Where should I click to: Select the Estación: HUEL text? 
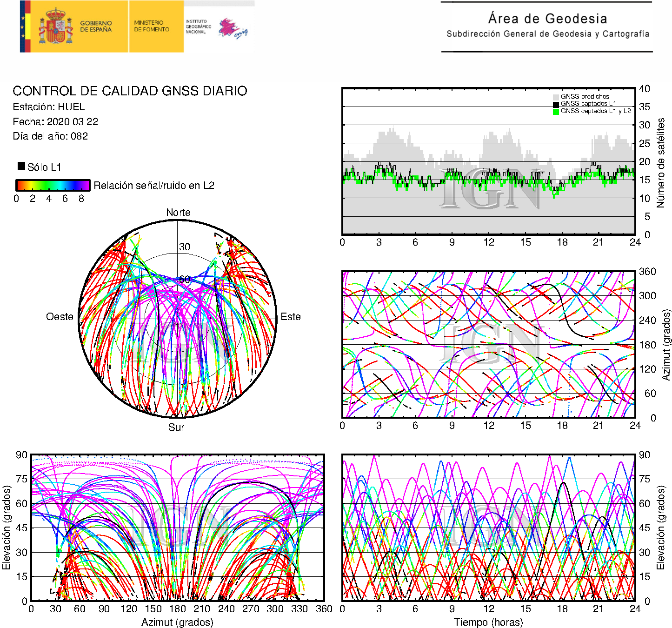pyautogui.click(x=49, y=107)
